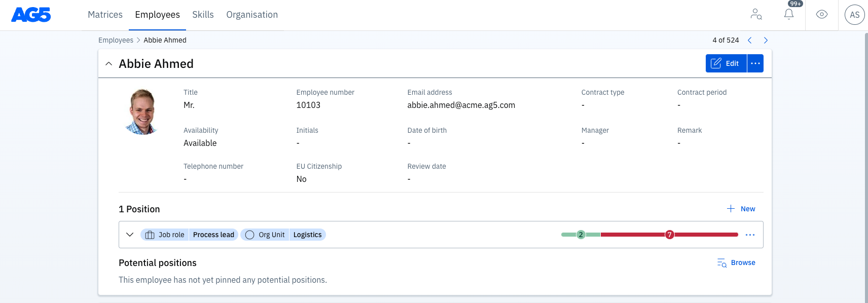Click the red 7 marker on progress bar
This screenshot has width=868, height=303.
[669, 235]
